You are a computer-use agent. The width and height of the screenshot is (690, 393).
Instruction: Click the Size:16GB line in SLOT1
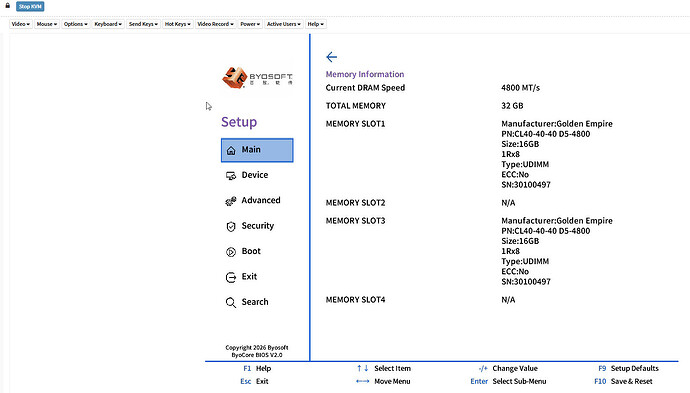click(520, 144)
